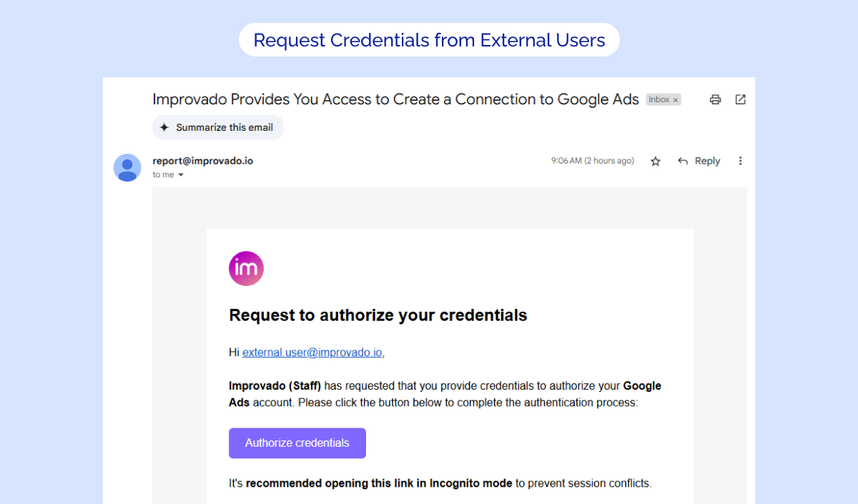
Task: Click the Incognito mode recommendation text
Action: point(440,483)
